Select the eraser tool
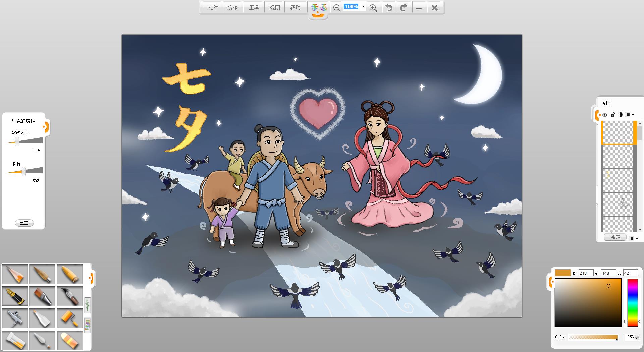 tap(70, 340)
